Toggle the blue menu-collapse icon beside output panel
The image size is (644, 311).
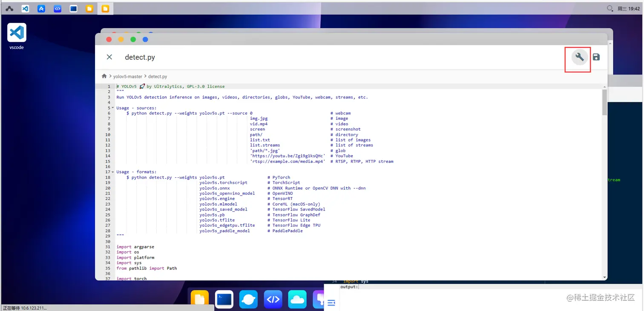[x=331, y=303]
